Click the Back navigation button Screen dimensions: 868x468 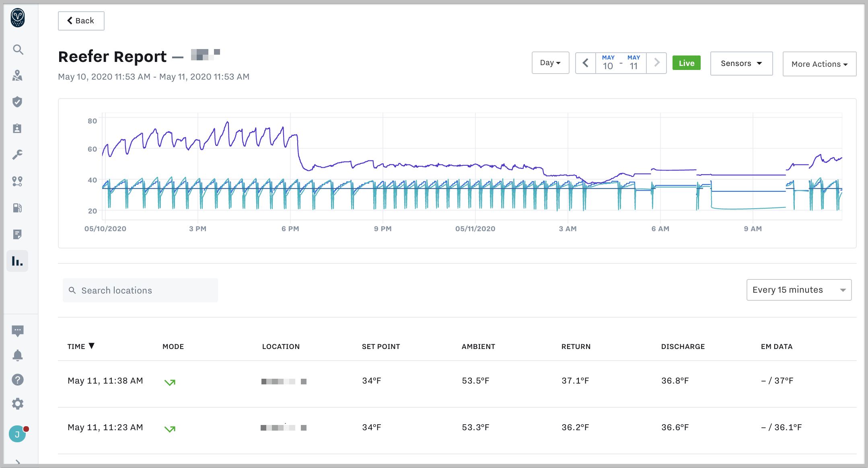point(81,20)
